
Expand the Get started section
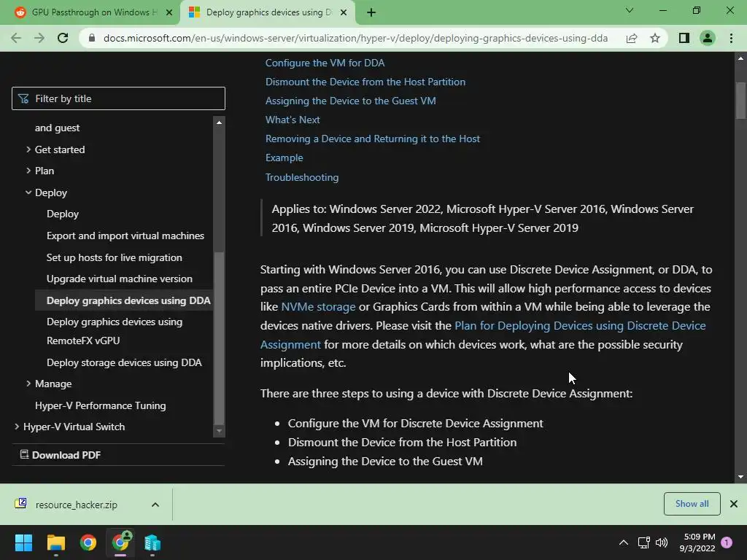click(28, 149)
